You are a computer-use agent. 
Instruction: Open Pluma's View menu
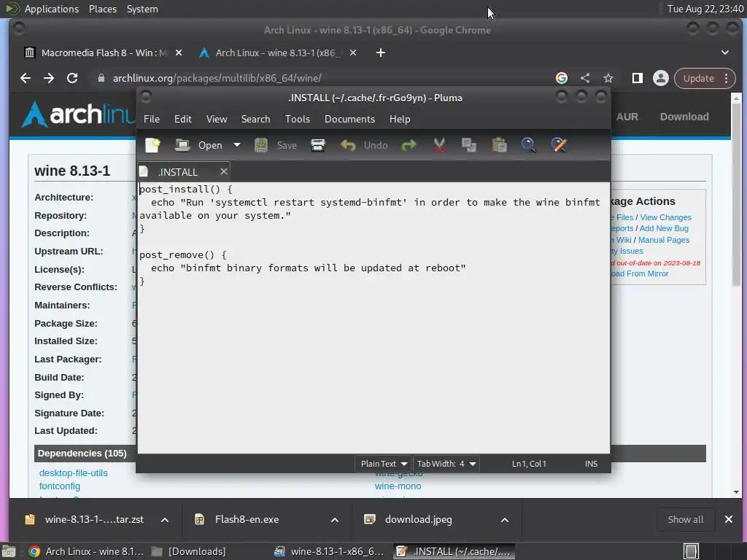pyautogui.click(x=216, y=119)
